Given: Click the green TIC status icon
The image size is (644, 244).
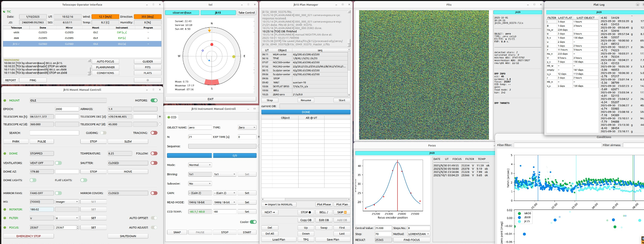Looking at the screenshot, I should pyautogui.click(x=4, y=12).
